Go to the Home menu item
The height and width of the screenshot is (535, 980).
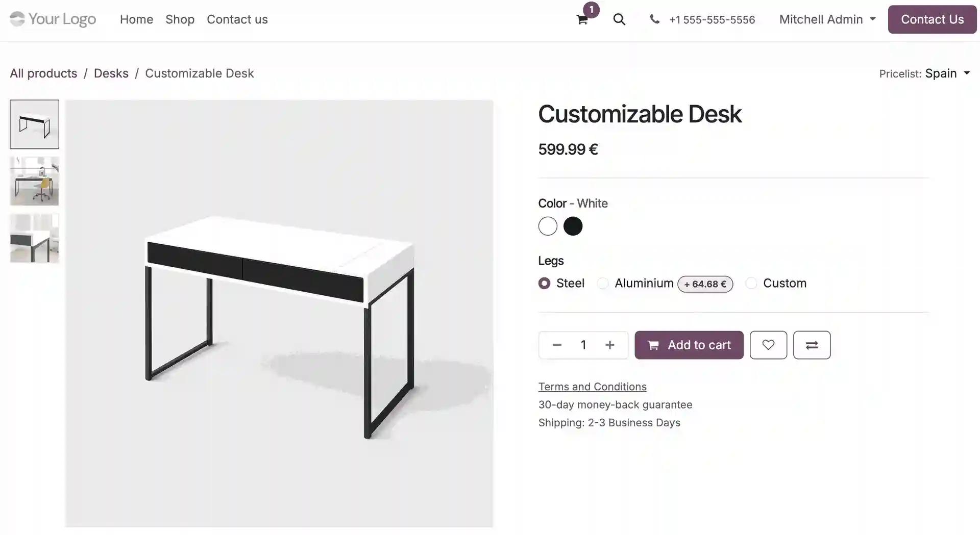[136, 19]
